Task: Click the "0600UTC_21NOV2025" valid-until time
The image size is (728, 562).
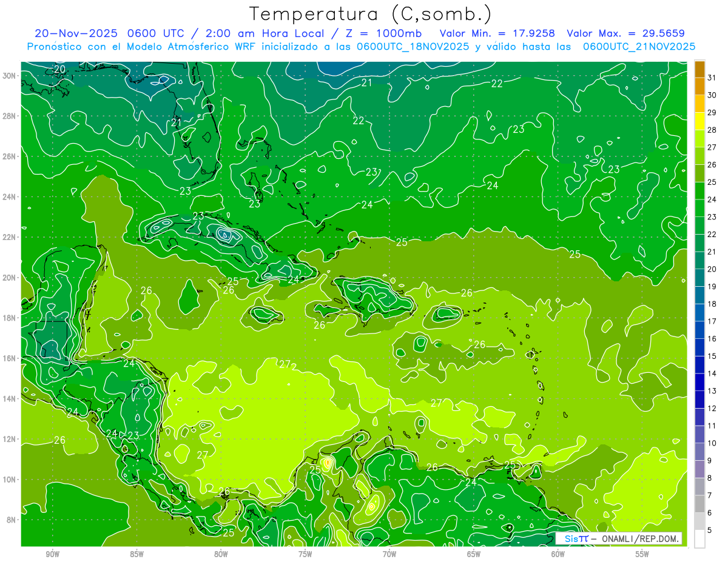Action: point(639,46)
